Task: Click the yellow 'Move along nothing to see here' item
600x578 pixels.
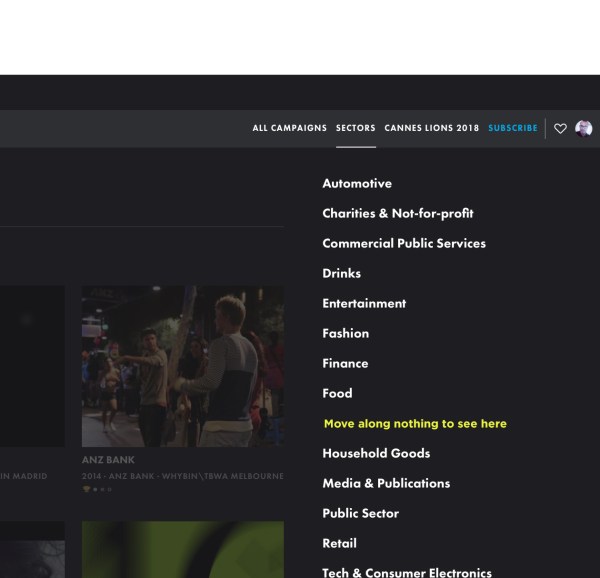Action: pos(415,424)
